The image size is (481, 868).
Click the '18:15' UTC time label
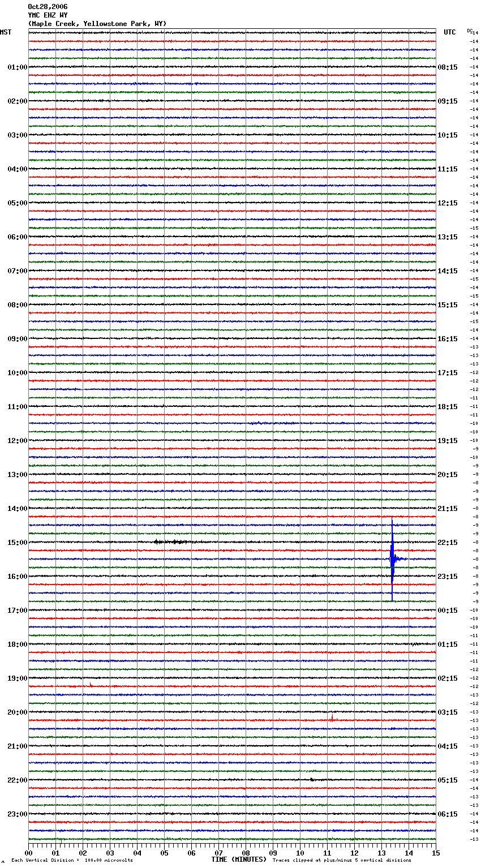pos(448,407)
